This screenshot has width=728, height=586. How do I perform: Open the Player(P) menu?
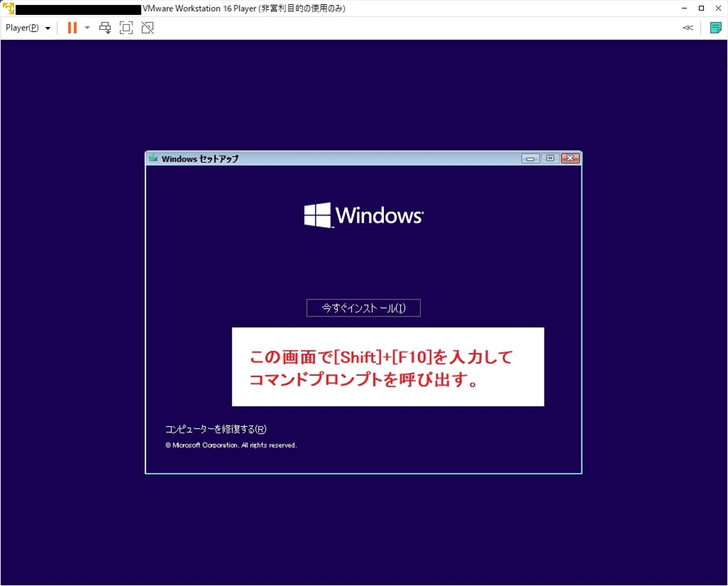(28, 28)
